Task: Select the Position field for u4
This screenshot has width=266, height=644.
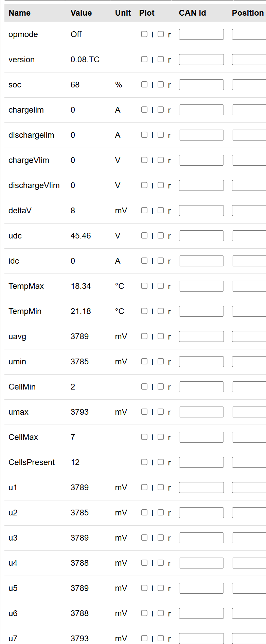Action: pos(249,563)
